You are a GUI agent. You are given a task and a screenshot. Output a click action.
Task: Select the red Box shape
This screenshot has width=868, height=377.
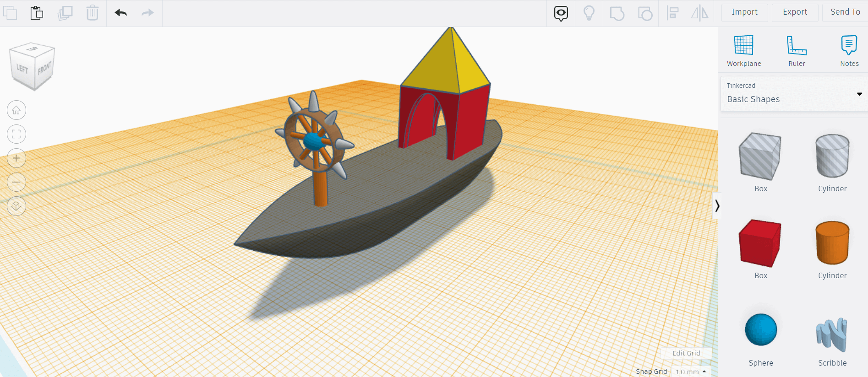pos(760,243)
